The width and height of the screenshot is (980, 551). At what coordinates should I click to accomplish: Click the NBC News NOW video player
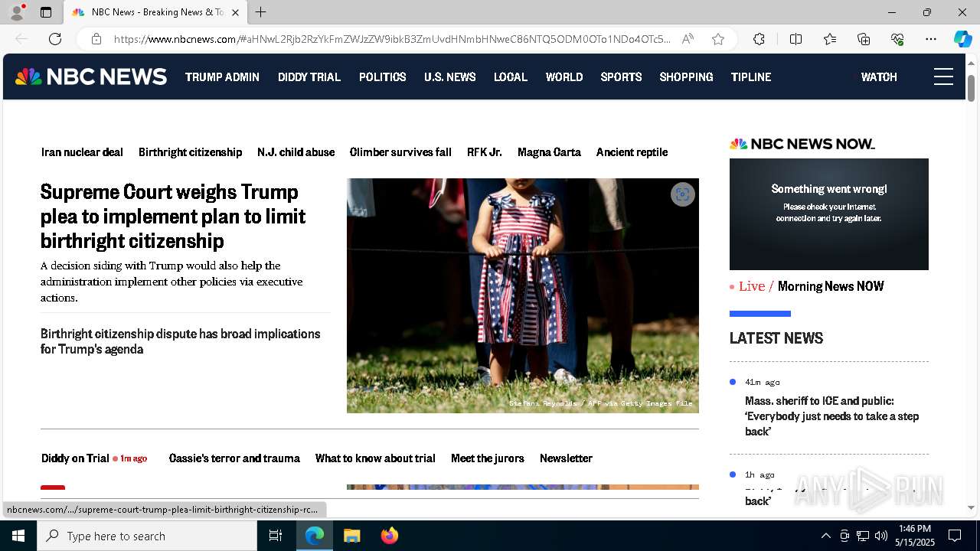(829, 214)
